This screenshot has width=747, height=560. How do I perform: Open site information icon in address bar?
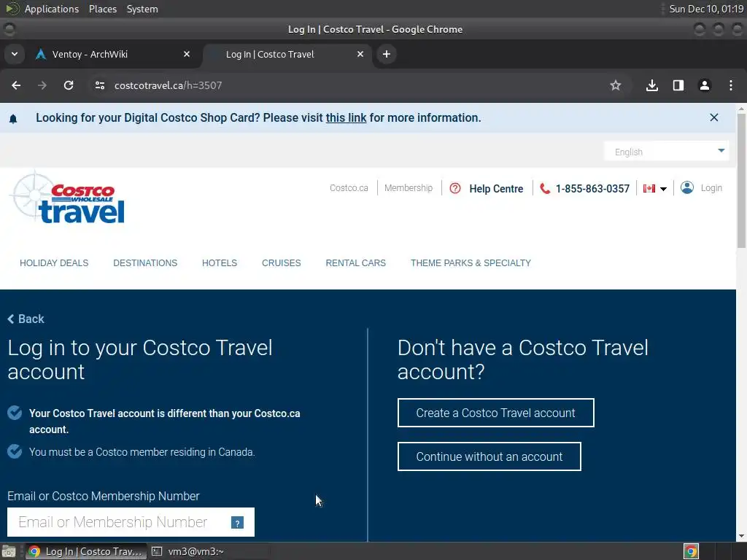point(99,85)
